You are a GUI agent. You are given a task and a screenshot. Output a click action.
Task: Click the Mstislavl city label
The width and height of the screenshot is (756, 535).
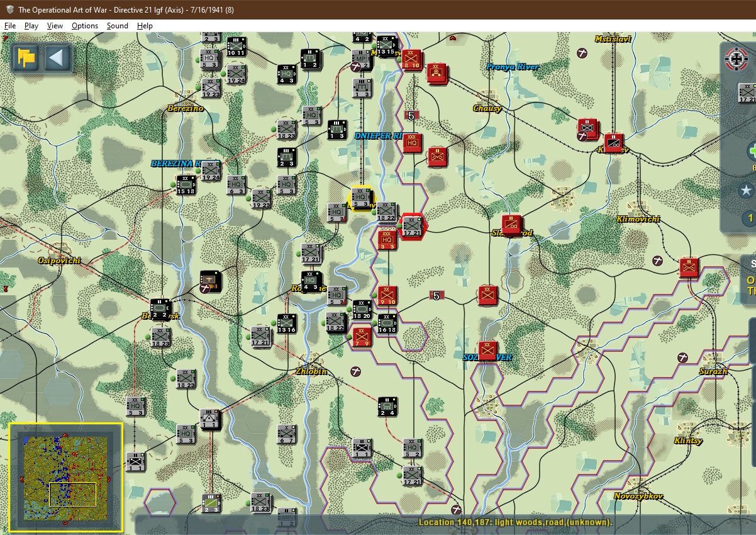click(613, 39)
